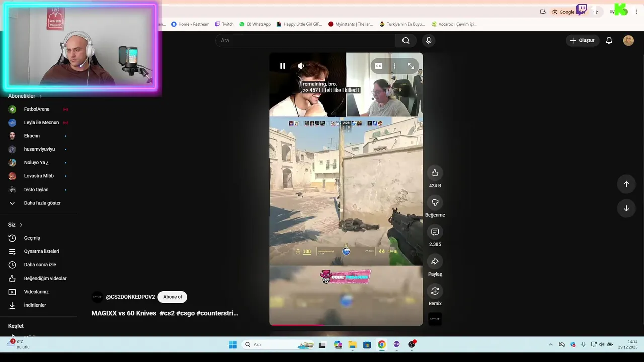Viewport: 644px width, 362px height.
Task: Open File Explorer from the taskbar
Action: (x=352, y=344)
